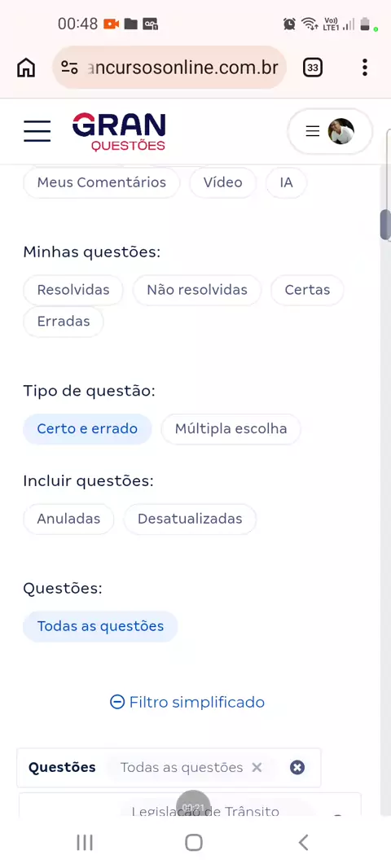Screen dimensions: 391x868
Task: Collapse filters via Filtro simplificado
Action: pyautogui.click(x=187, y=703)
